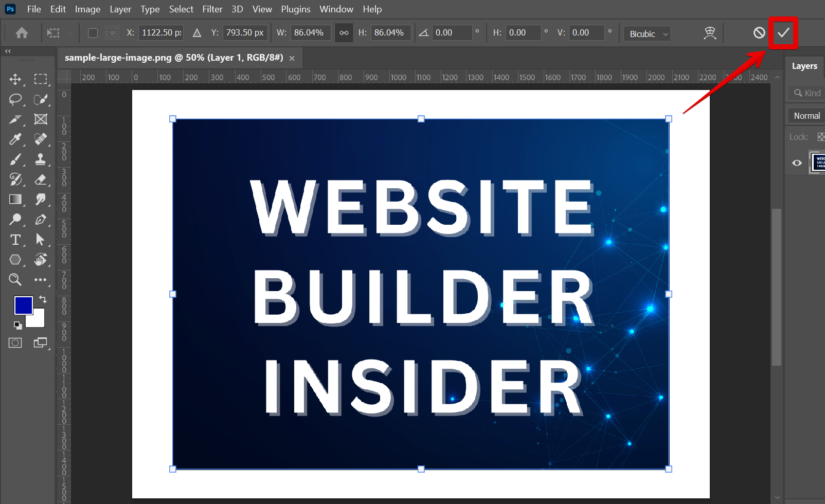Choose the Smudge tool
Image resolution: width=825 pixels, height=504 pixels.
click(41, 200)
